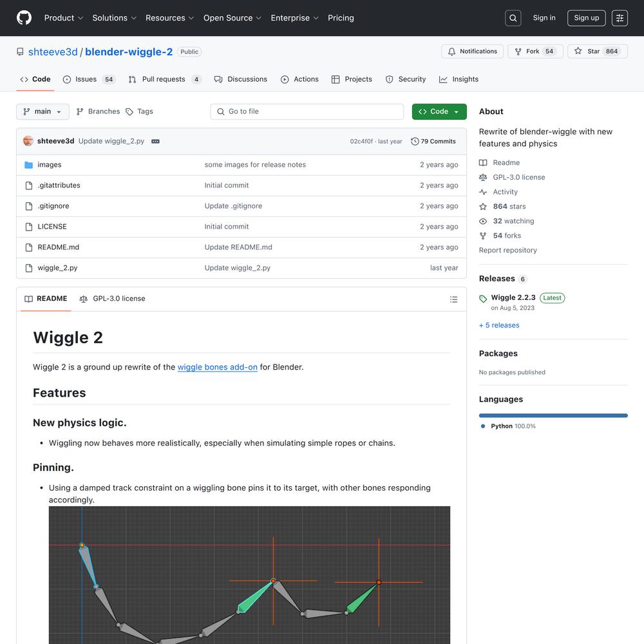Open the green Code dropdown button

[439, 111]
